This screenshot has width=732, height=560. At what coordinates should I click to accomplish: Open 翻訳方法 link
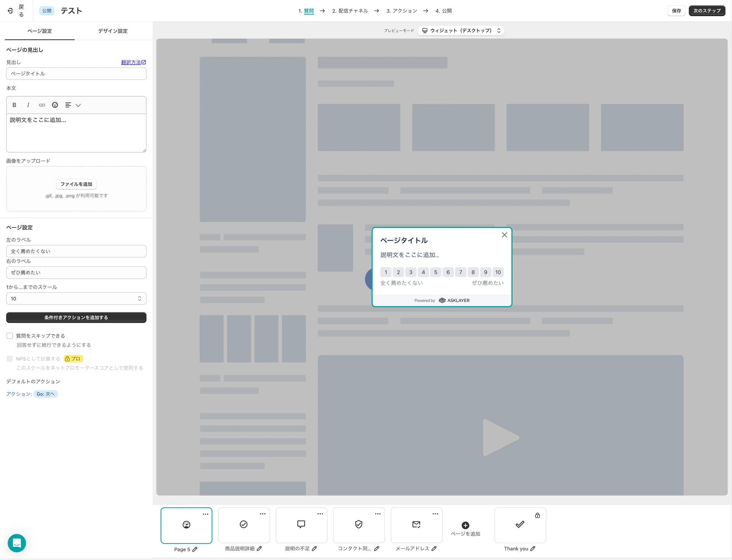coord(134,63)
